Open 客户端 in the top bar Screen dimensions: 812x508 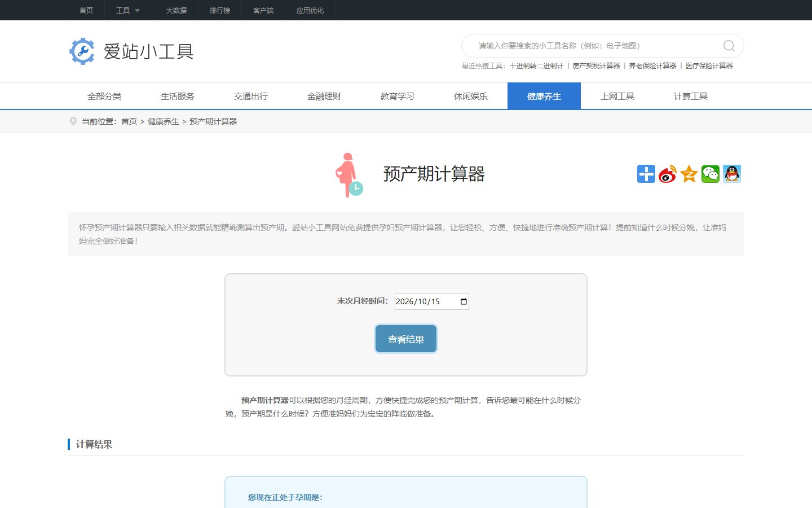click(263, 10)
